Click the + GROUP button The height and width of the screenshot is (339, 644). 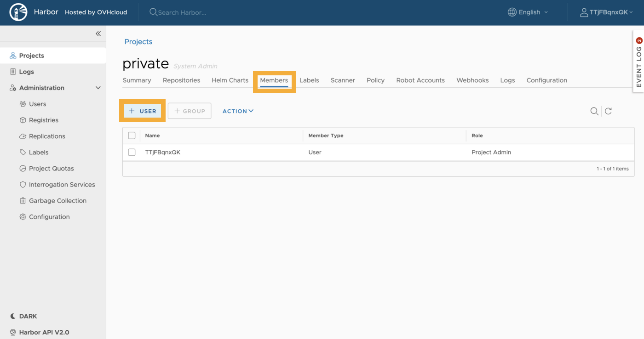[x=190, y=111]
